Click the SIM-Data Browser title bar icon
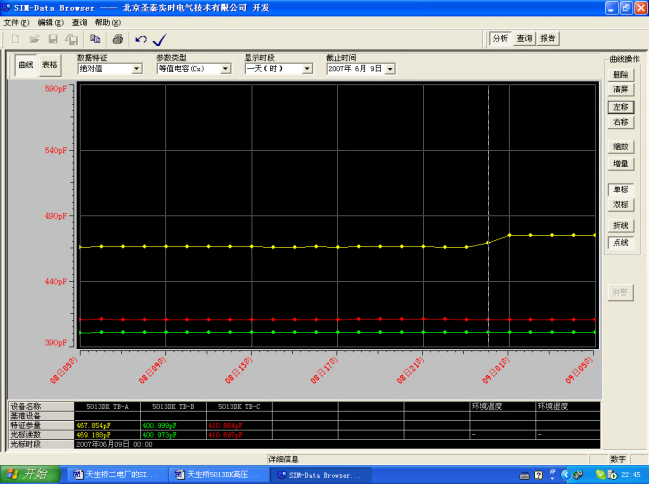This screenshot has width=649, height=484. 6,7
